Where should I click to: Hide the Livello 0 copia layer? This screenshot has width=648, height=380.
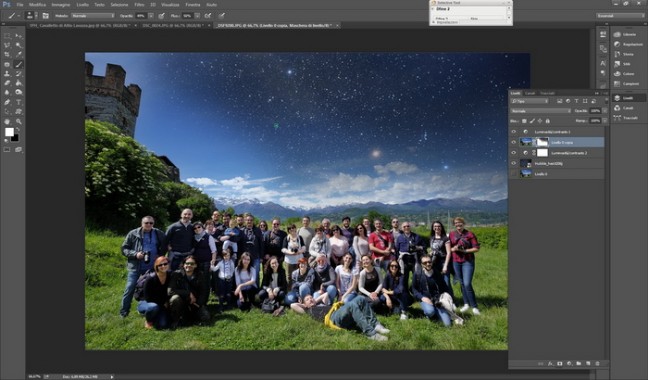click(514, 142)
